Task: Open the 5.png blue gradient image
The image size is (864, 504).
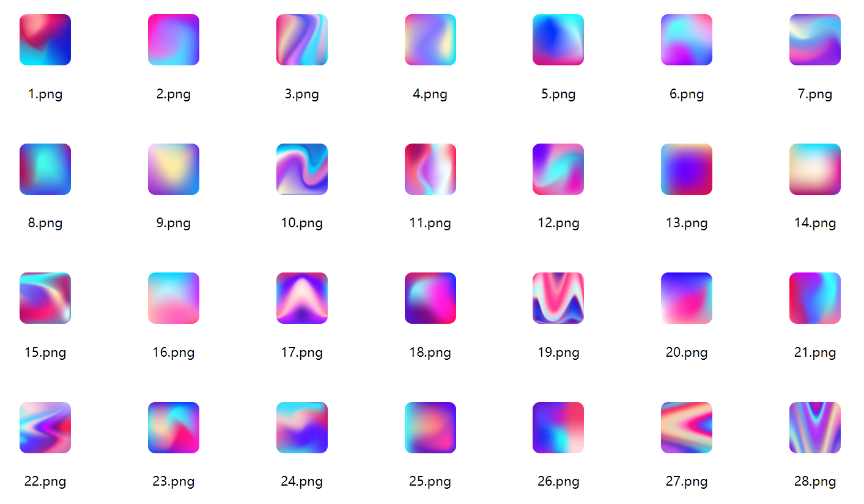Action: click(x=558, y=40)
